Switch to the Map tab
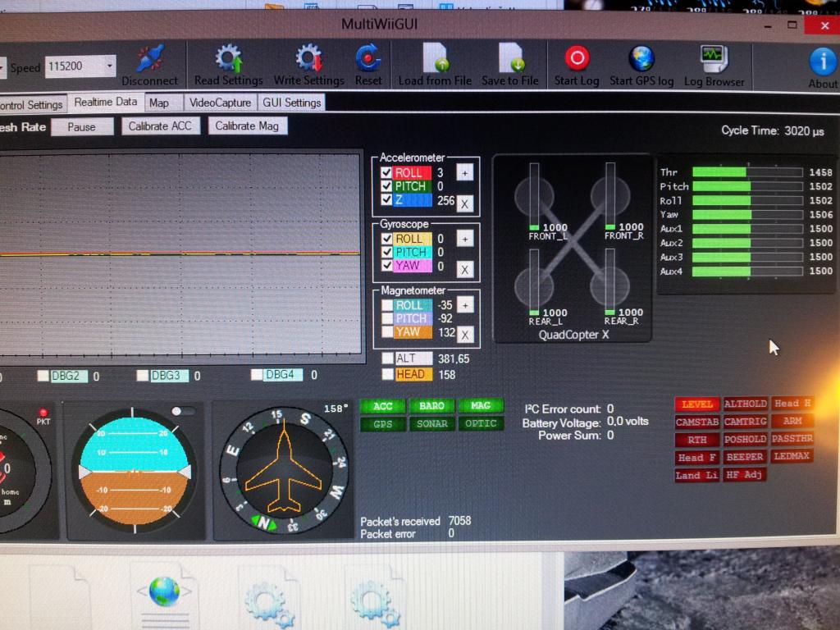Screen dimensions: 840x630 pos(159,103)
